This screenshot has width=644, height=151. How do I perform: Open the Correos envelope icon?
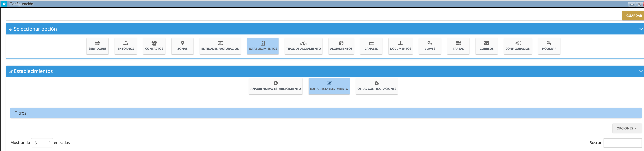(486, 43)
